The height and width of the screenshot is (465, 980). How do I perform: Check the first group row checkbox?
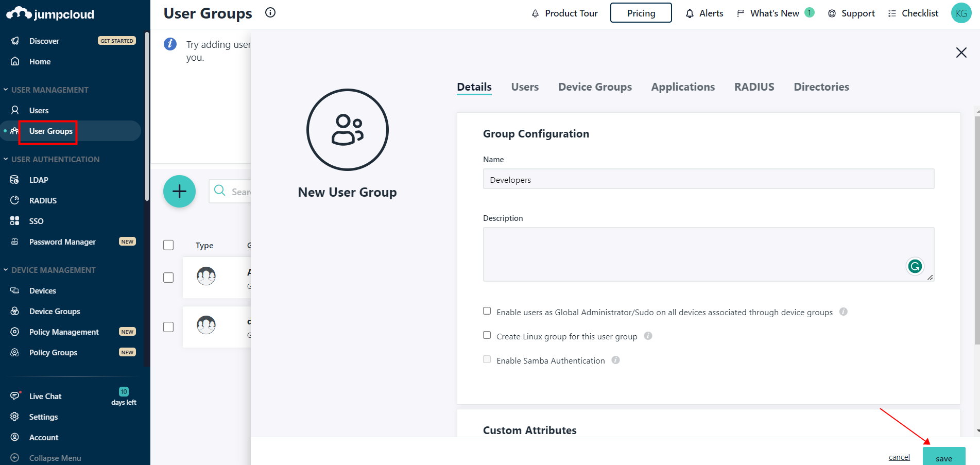(168, 278)
